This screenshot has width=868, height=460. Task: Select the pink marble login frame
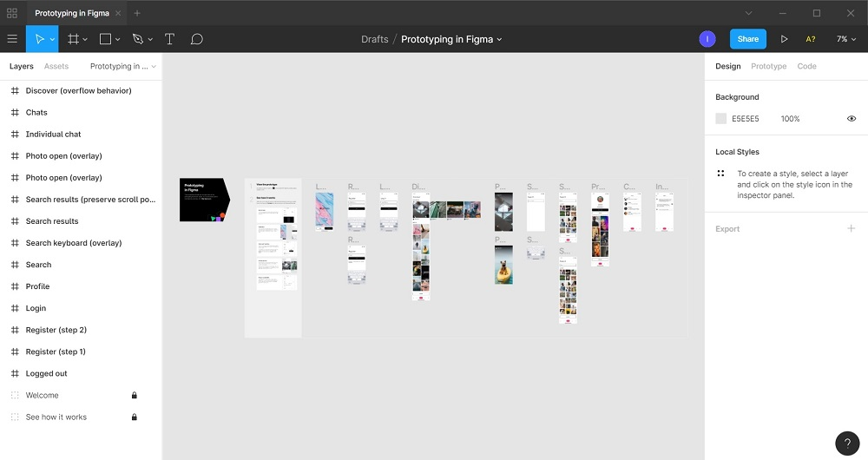(325, 212)
